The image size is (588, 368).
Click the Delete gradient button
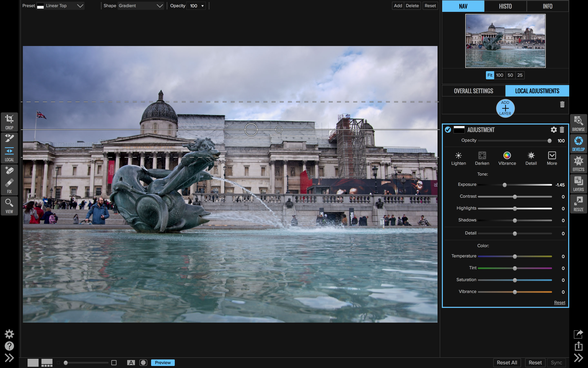[x=412, y=6]
